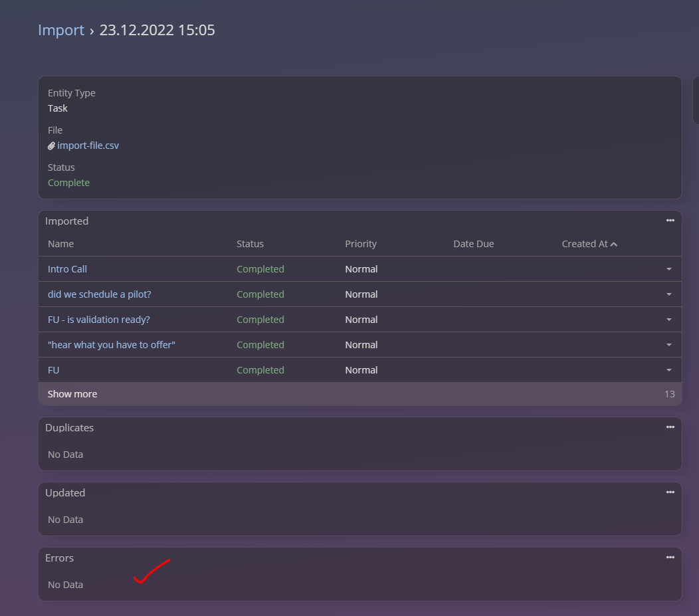Click the Duplicates panel title
This screenshot has height=616, width=699.
(70, 428)
